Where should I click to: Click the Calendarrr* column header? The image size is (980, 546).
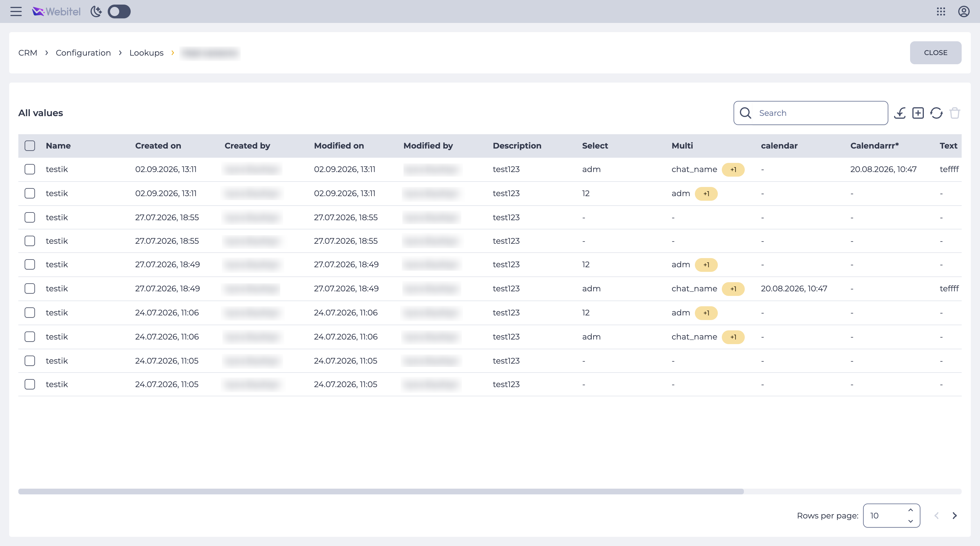tap(874, 146)
